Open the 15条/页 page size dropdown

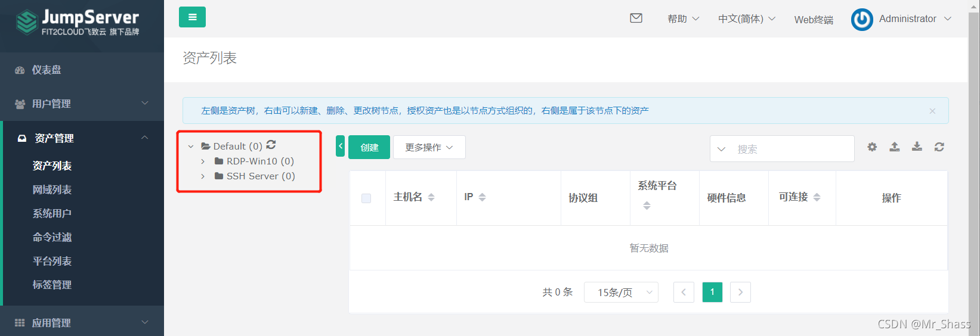(621, 292)
